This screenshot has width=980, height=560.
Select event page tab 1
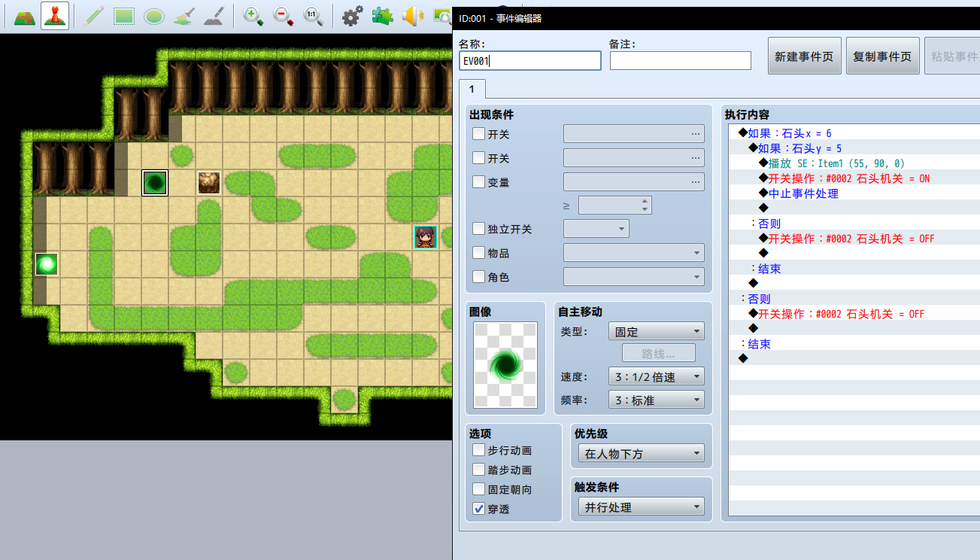pos(472,89)
